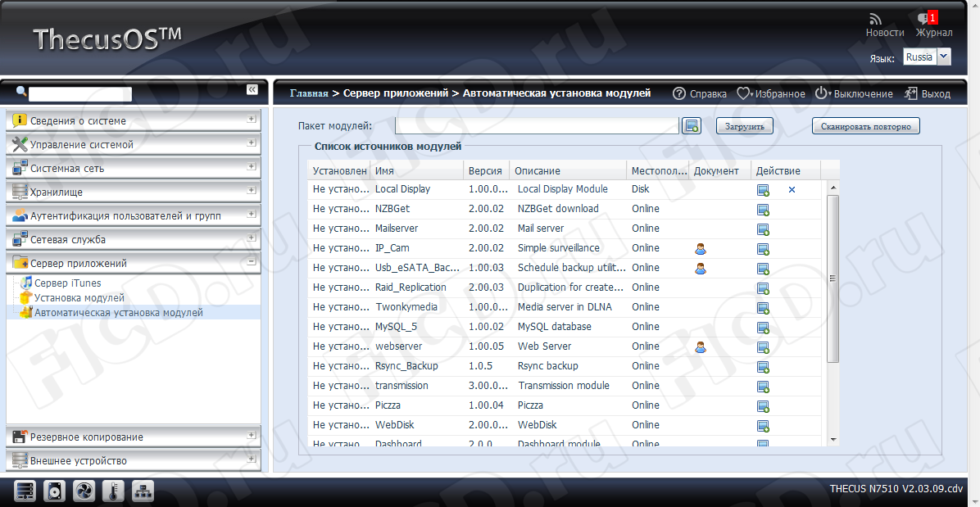Open the Выключение shutdown menu
Viewport: 980px width, 507px height.
pos(854,93)
